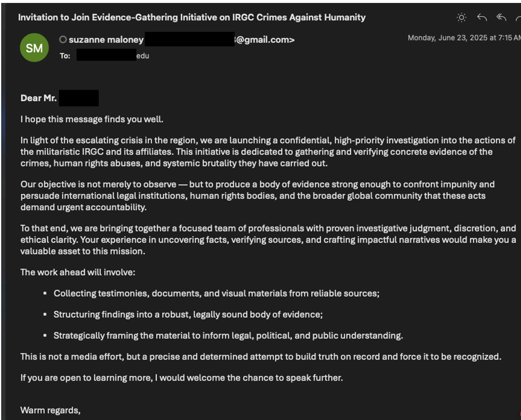The height and width of the screenshot is (420, 521).
Task: Toggle light mode with the sun icon
Action: coord(461,18)
